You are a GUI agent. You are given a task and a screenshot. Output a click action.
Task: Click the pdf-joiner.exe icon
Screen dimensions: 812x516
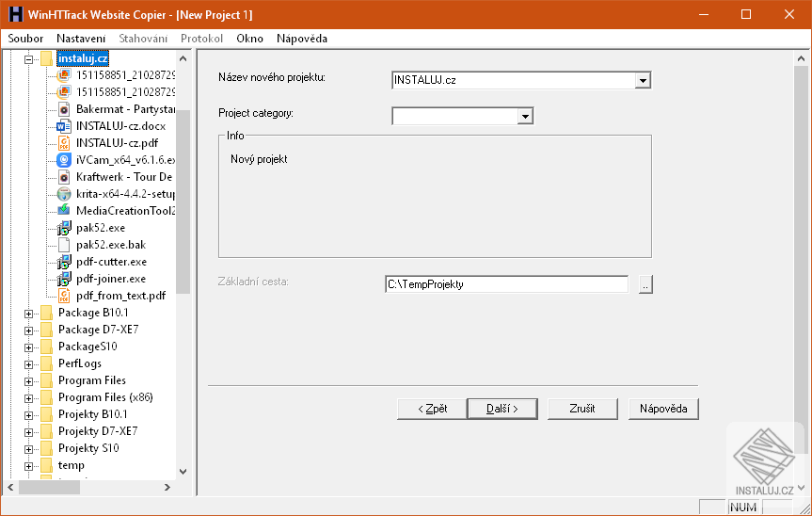point(64,279)
